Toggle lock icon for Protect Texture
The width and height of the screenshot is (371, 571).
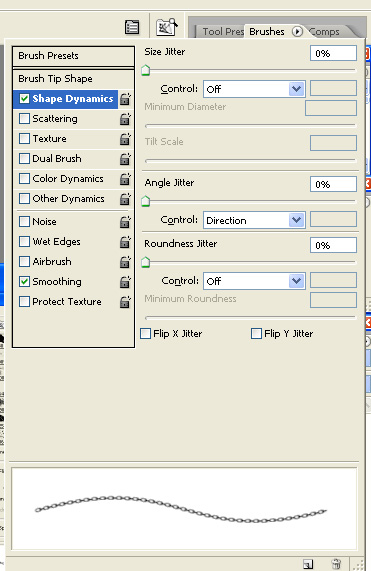tap(125, 302)
